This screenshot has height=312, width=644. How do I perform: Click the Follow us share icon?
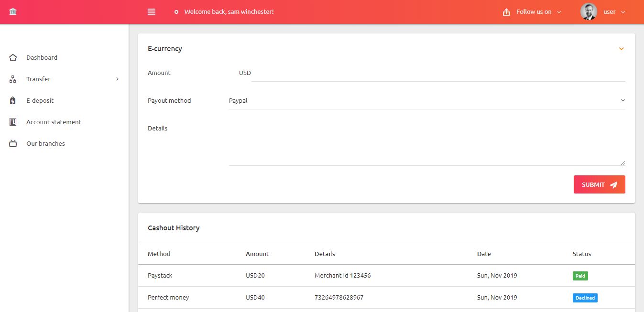point(506,11)
